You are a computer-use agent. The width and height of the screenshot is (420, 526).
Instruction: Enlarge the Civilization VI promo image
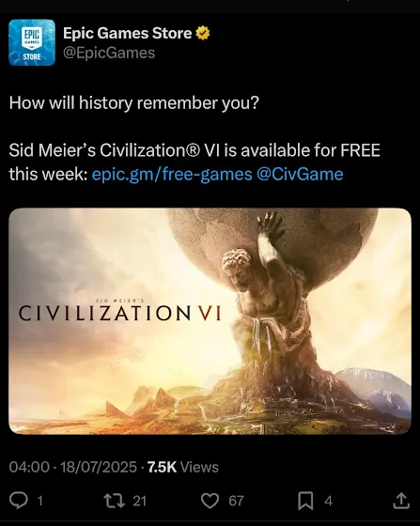(210, 321)
